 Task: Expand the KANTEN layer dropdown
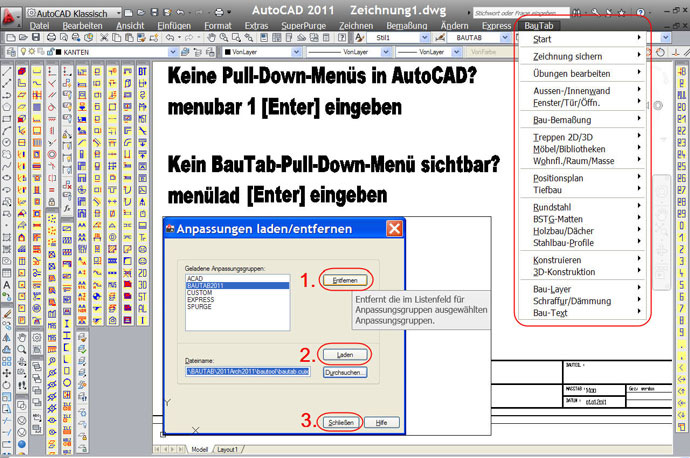(173, 52)
